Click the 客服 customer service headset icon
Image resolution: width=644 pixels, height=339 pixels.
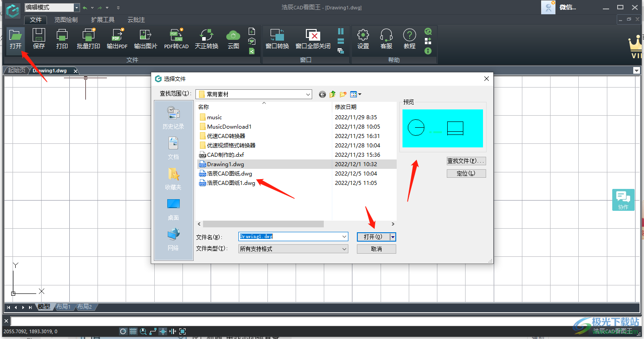point(386,39)
